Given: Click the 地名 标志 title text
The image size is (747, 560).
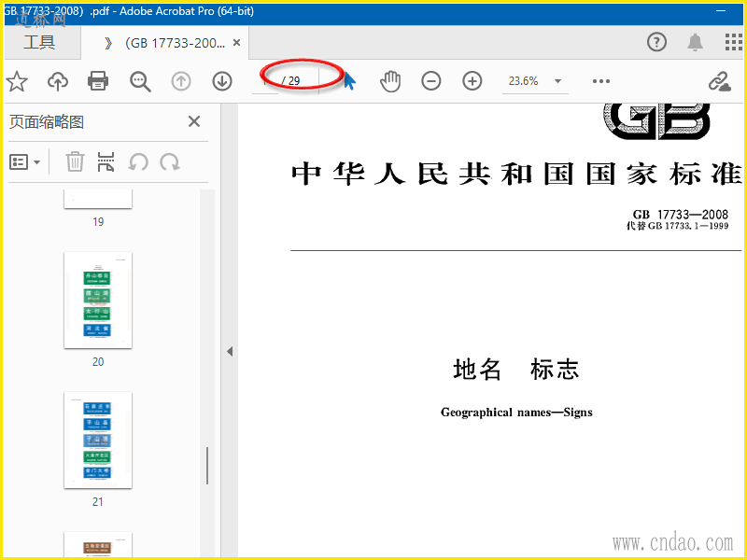Looking at the screenshot, I should pyautogui.click(x=516, y=369).
